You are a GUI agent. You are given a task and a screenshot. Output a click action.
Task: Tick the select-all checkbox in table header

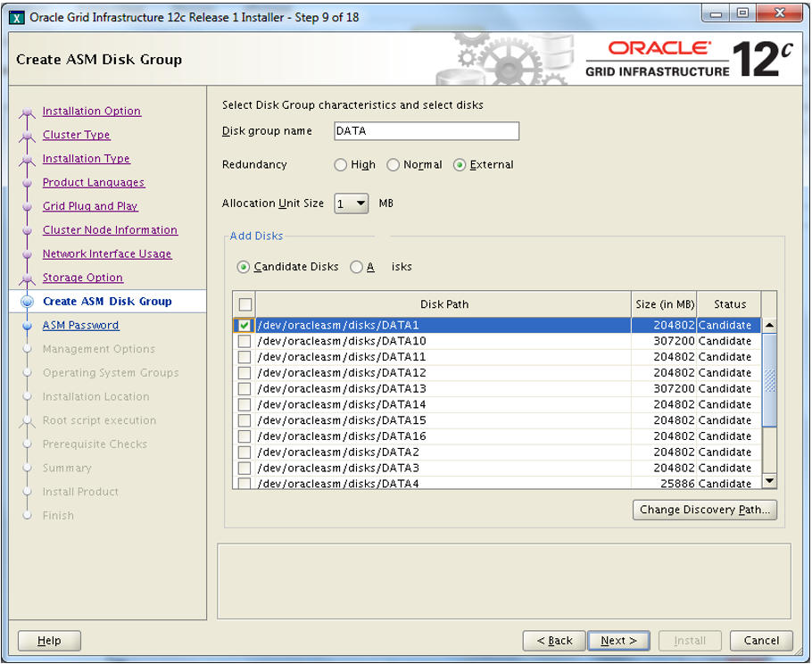pyautogui.click(x=245, y=304)
